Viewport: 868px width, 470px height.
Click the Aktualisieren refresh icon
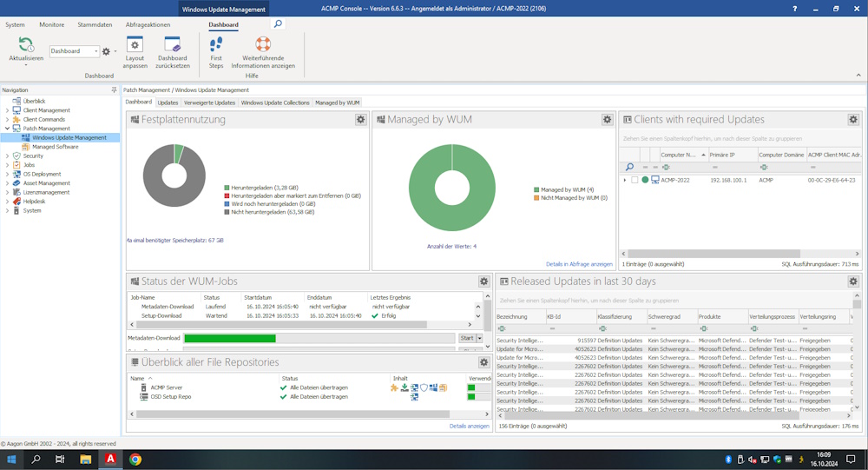coord(25,44)
